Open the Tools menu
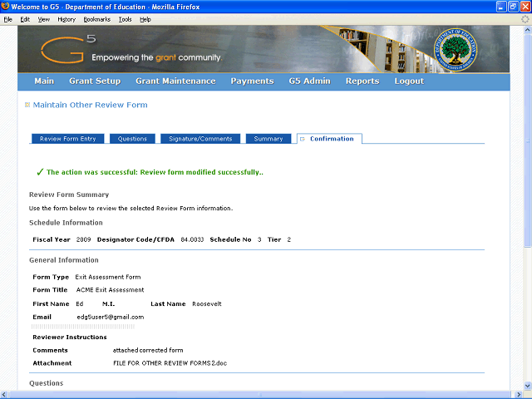 126,19
